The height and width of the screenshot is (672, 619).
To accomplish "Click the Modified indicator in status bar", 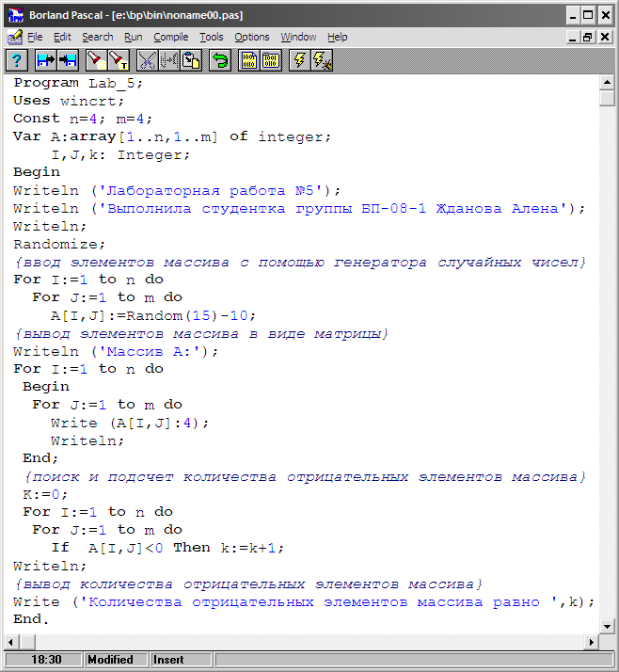I will point(116,659).
